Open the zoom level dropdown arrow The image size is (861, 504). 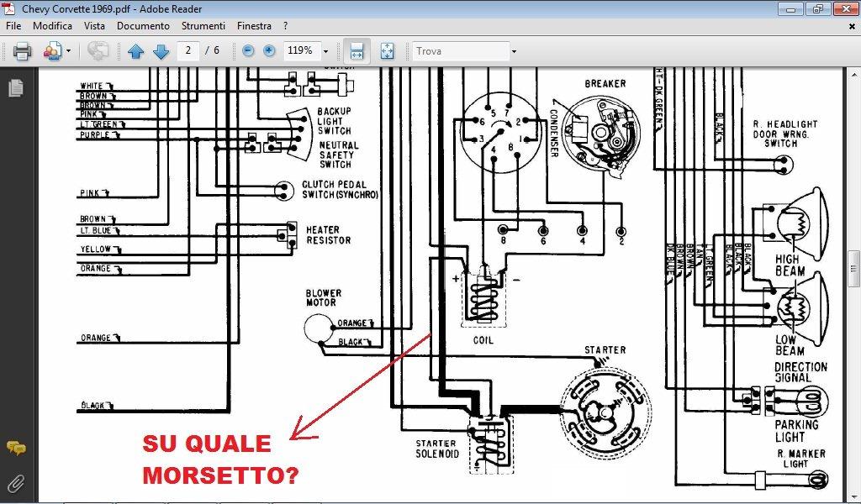click(x=325, y=51)
